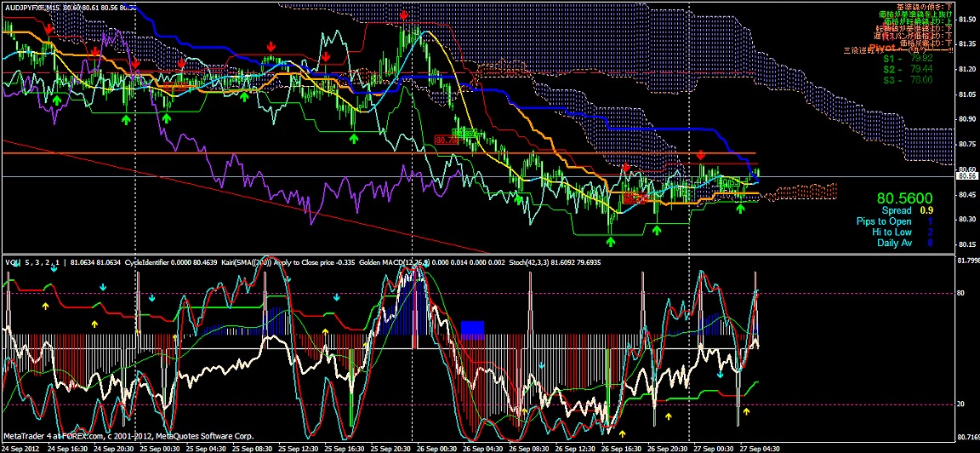980x453 pixels.
Task: Click the rightmost green buy arrow
Action: (x=740, y=209)
